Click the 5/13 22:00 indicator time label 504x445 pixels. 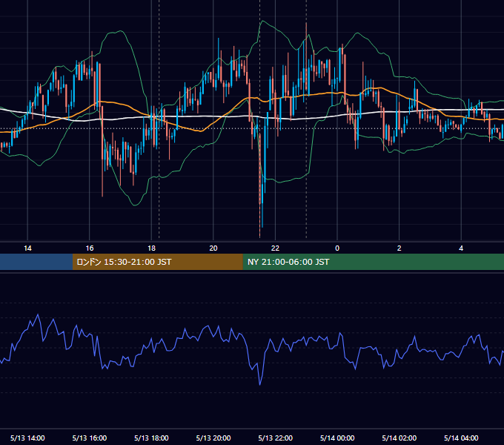pyautogui.click(x=276, y=438)
